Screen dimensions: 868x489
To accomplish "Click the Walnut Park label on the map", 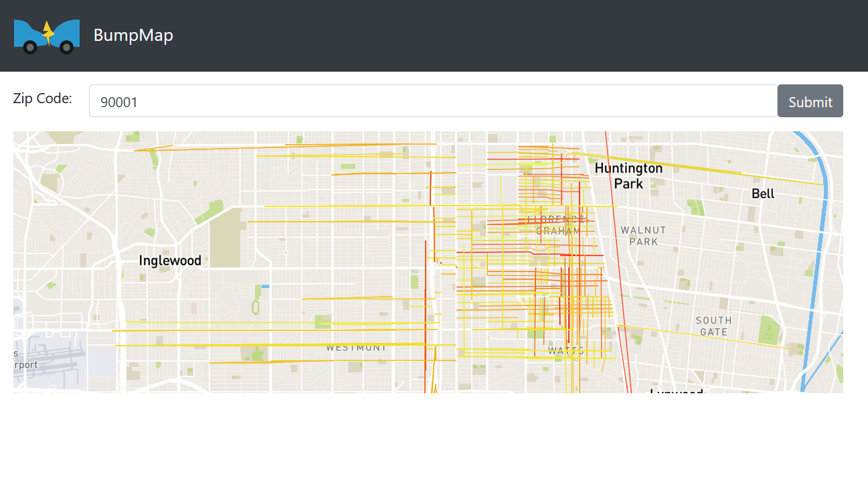I will (643, 235).
